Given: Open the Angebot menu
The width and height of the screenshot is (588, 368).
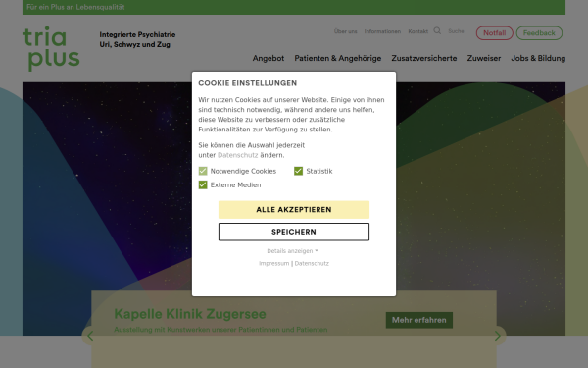Looking at the screenshot, I should click(x=269, y=58).
